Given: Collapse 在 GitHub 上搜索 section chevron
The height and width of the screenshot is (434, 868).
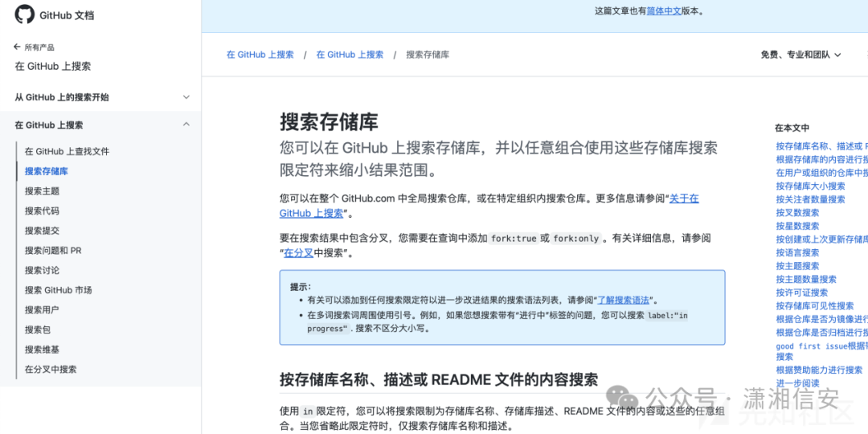Looking at the screenshot, I should tap(186, 125).
